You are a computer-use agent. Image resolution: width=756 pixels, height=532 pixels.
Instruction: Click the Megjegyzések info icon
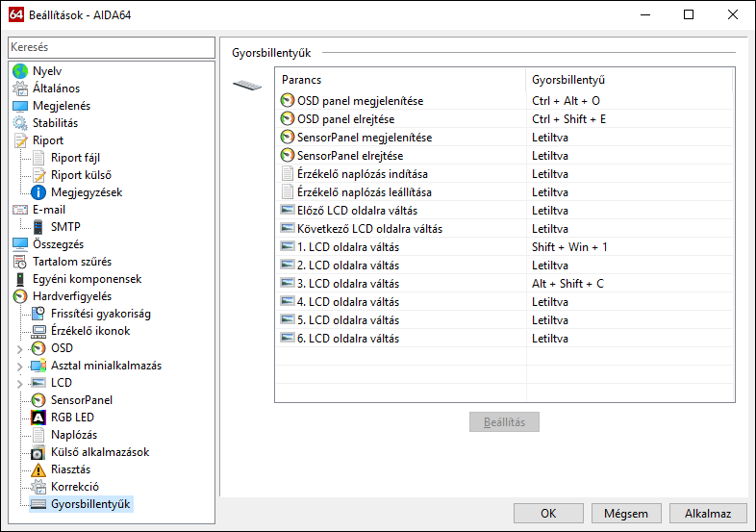point(38,192)
